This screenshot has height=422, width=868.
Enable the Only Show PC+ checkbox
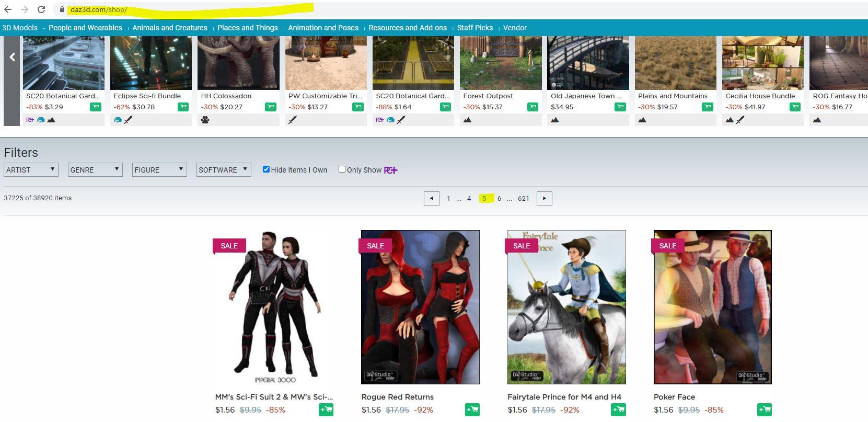[342, 169]
